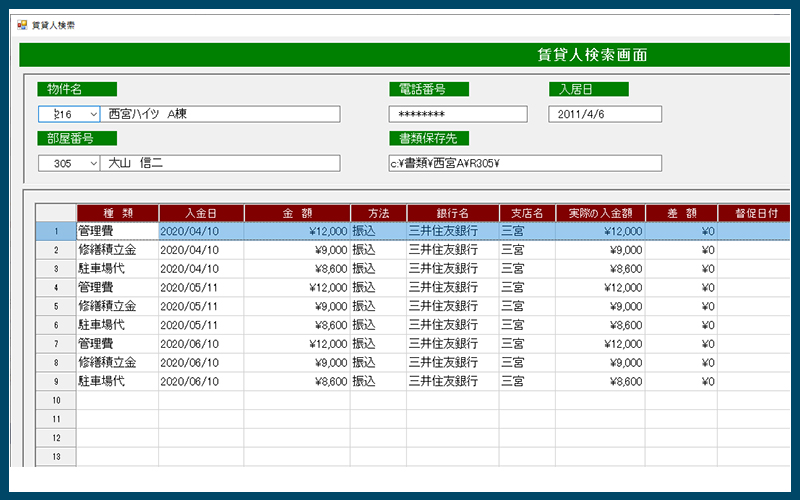This screenshot has height=500, width=800.
Task: Click the 書類保存先 path field
Action: tap(524, 163)
